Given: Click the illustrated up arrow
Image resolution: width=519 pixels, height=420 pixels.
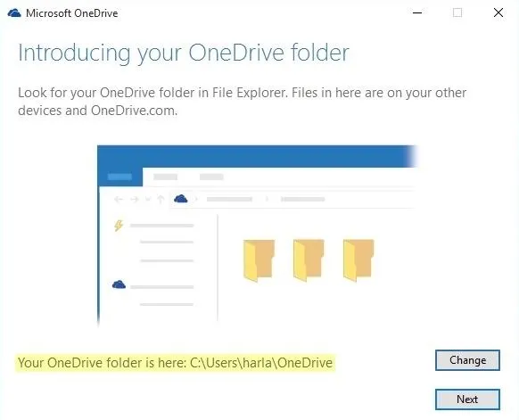Looking at the screenshot, I should click(x=161, y=199).
